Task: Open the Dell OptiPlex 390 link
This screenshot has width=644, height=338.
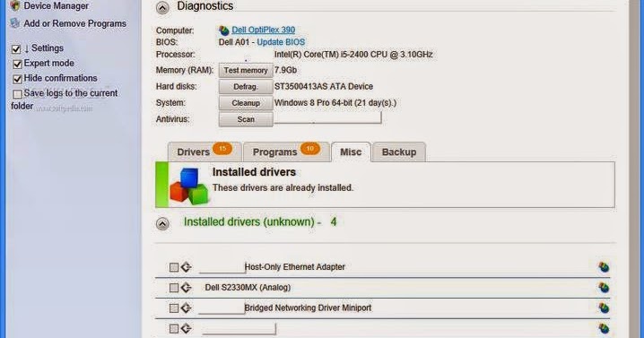Action: click(x=264, y=30)
